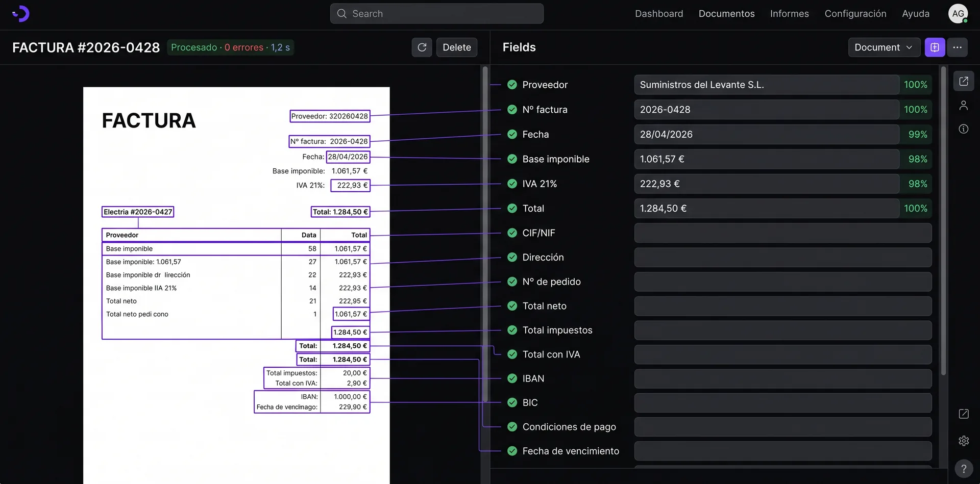Select the 'Nº factura: 2026-0428' box in invoice
The image size is (980, 484).
click(329, 141)
